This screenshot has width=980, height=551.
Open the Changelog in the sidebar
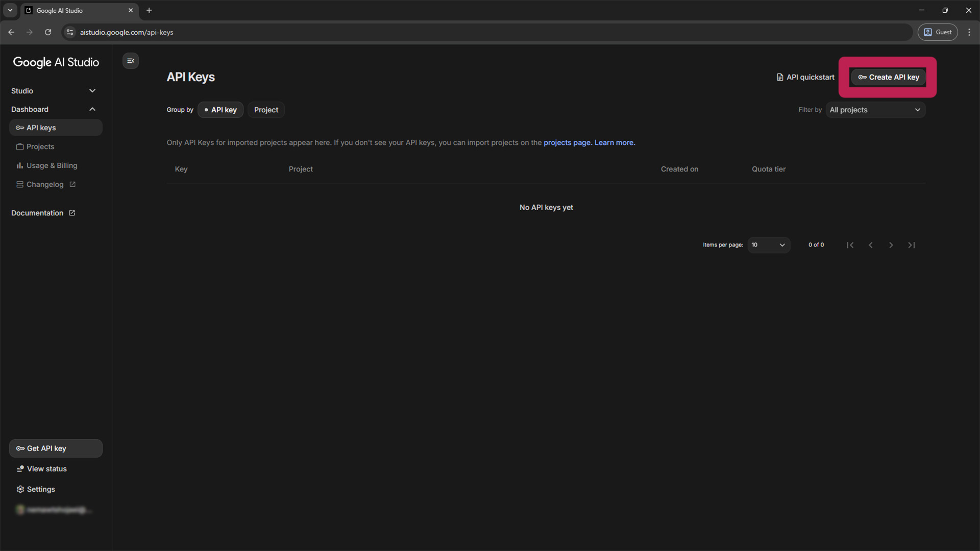coord(56,184)
